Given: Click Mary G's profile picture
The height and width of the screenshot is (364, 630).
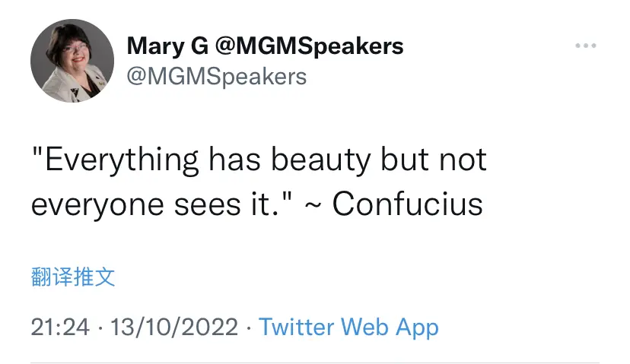Looking at the screenshot, I should pyautogui.click(x=66, y=61).
